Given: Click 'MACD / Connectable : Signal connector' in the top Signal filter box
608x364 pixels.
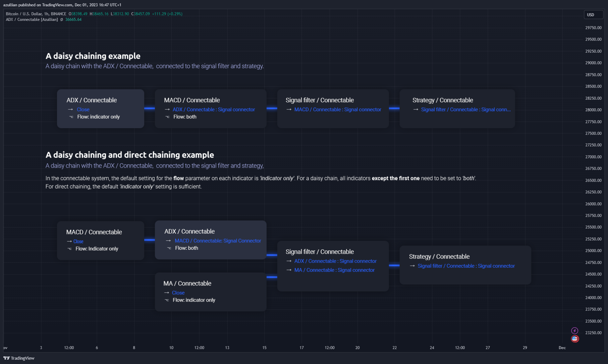Looking at the screenshot, I should pos(338,109).
